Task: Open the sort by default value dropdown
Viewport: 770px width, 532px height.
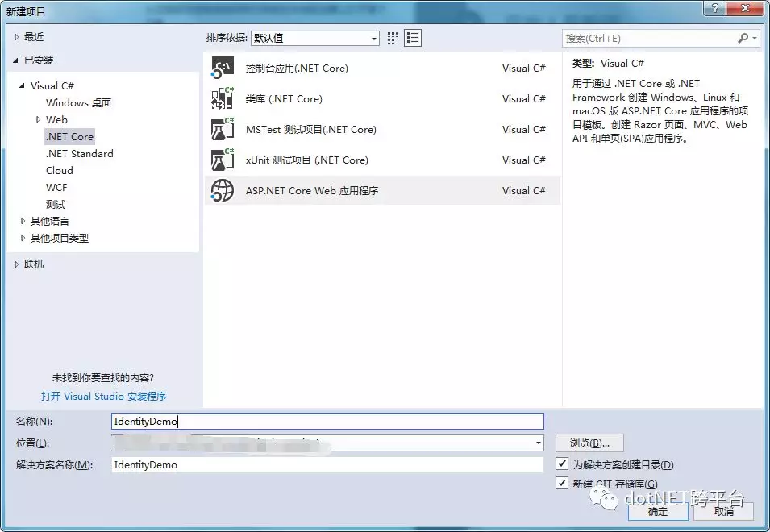Action: (374, 39)
